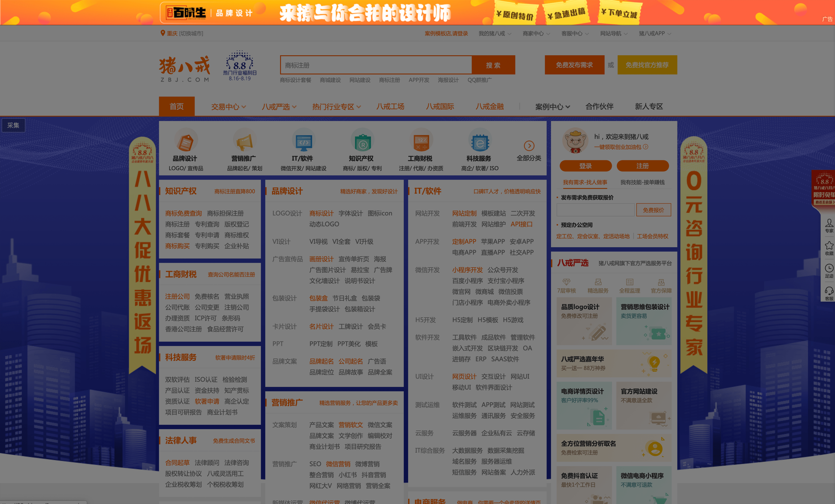
Task: Expand the 客服中心 dropdown
Action: tap(575, 34)
